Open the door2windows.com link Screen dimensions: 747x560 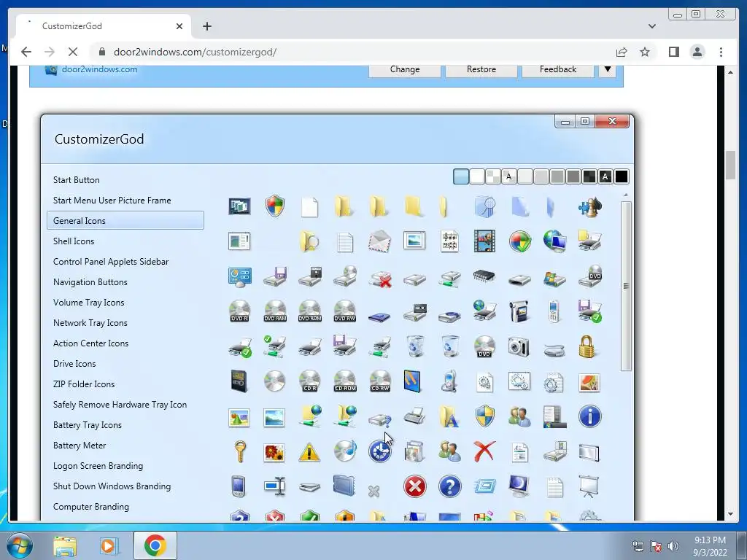tap(99, 69)
